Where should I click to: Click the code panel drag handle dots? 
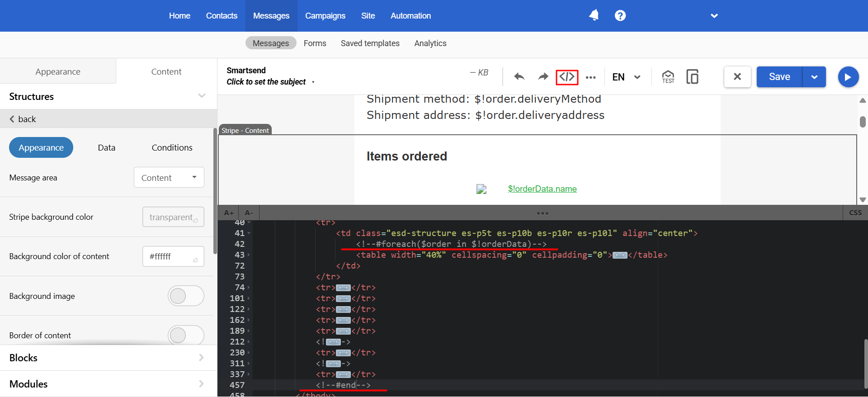542,213
